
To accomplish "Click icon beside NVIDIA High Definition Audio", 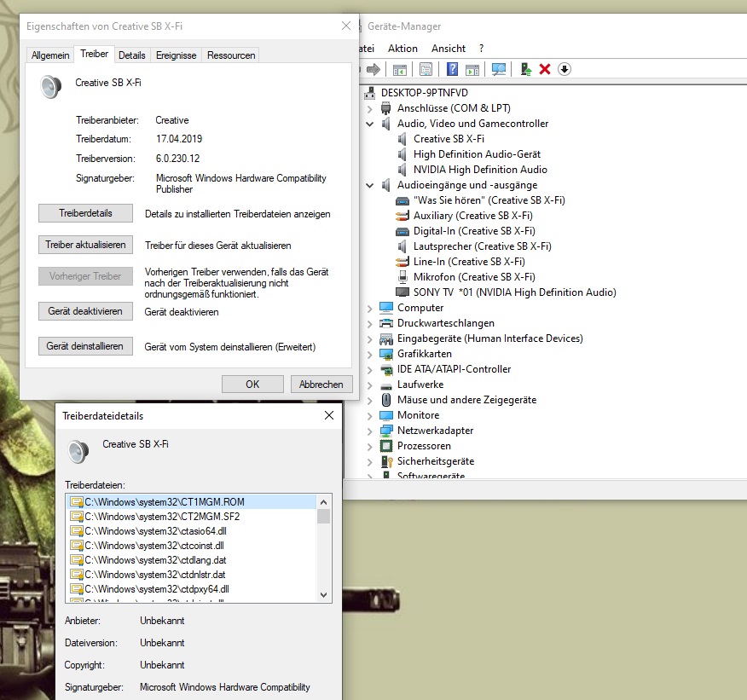I will 402,170.
